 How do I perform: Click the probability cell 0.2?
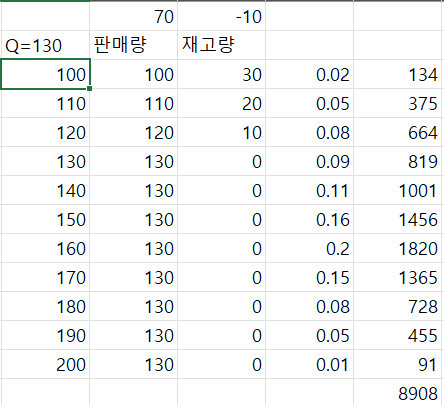coord(309,248)
